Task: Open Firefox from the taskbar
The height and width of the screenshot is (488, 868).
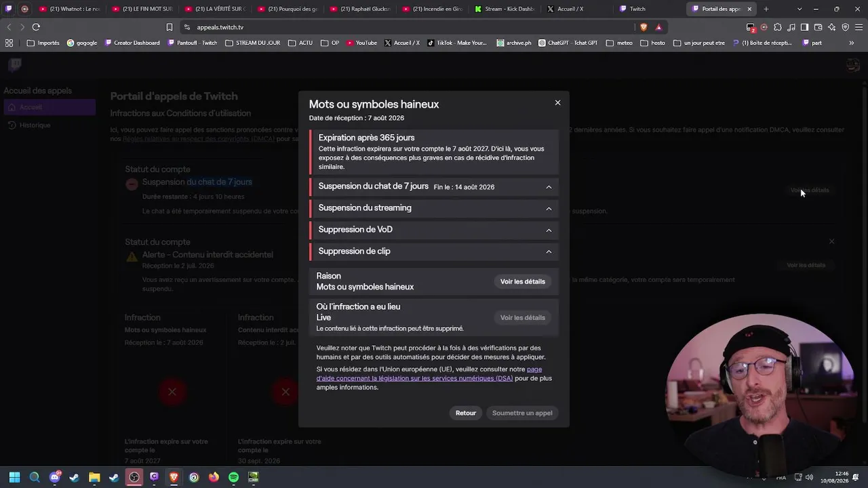Action: [214, 477]
